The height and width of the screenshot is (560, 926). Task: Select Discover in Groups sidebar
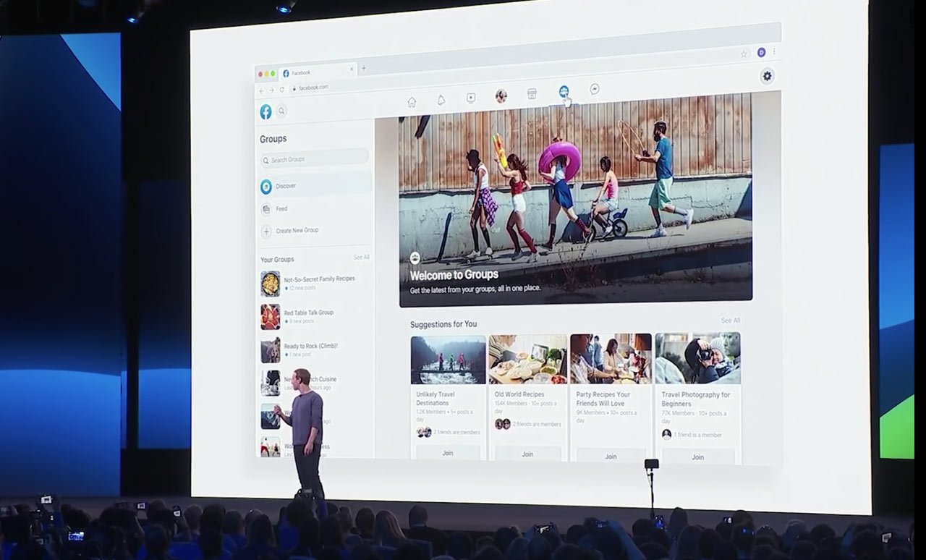pos(315,186)
